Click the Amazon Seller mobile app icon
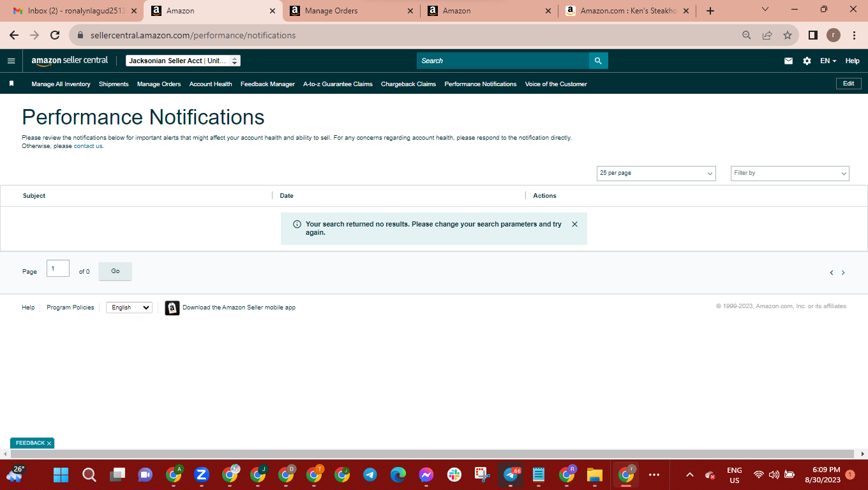This screenshot has height=490, width=868. click(x=172, y=308)
